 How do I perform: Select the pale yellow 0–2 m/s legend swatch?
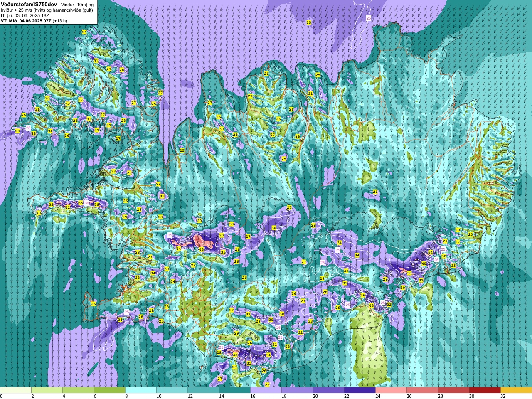[15, 390]
